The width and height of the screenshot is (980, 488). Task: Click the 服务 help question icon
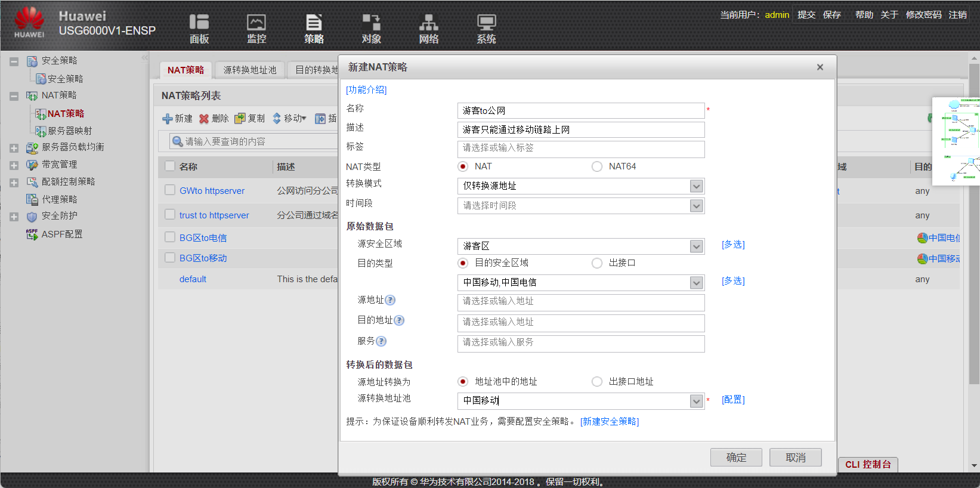(x=381, y=341)
